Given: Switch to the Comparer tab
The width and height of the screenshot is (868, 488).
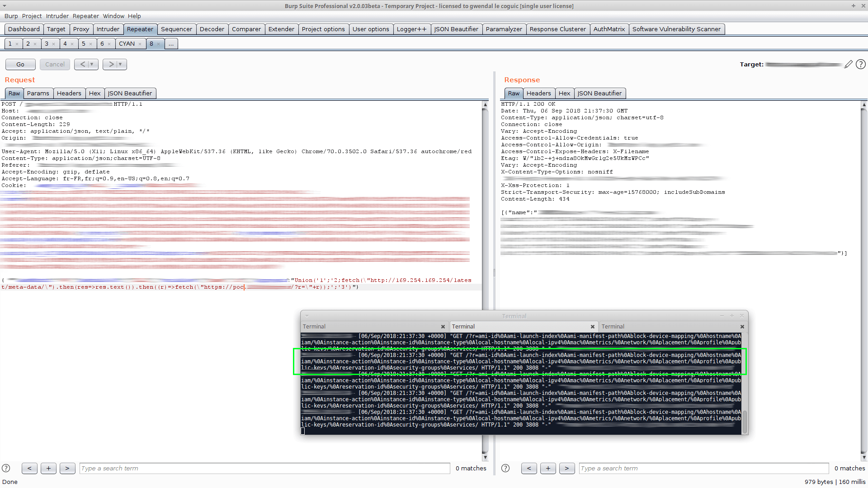Looking at the screenshot, I should pyautogui.click(x=246, y=29).
